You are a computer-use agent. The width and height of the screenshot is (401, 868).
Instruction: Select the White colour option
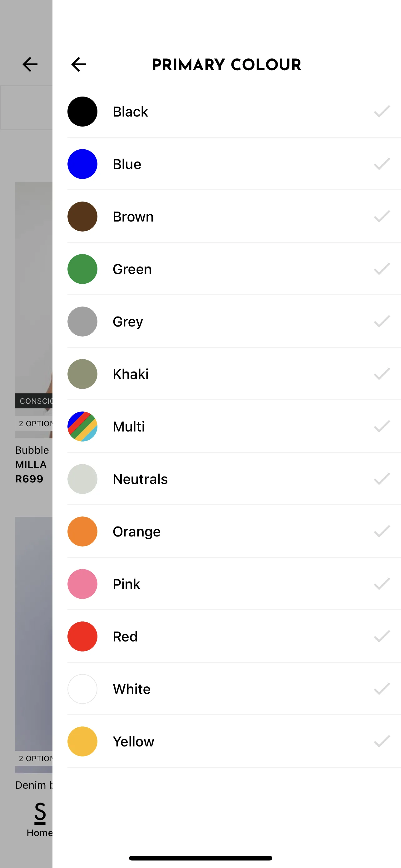click(x=234, y=689)
